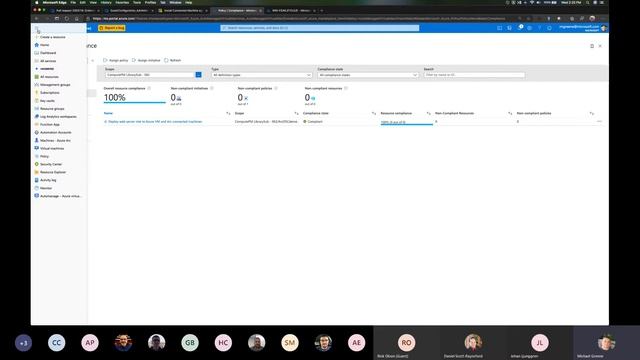Open the View menu in macOS menu bar

(93, 2)
